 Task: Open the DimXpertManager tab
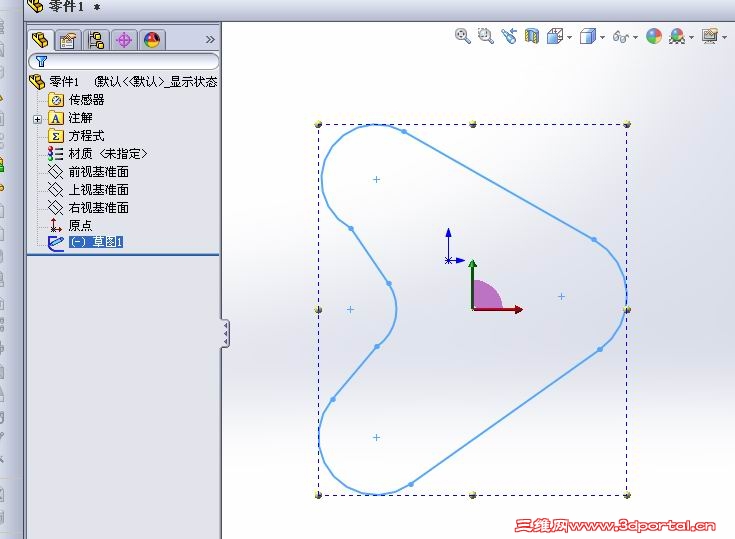tap(124, 40)
